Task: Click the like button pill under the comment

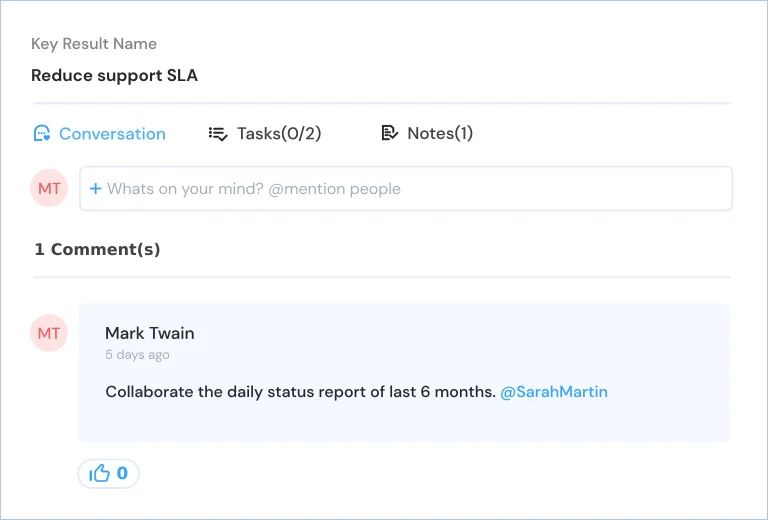Action: tap(108, 473)
